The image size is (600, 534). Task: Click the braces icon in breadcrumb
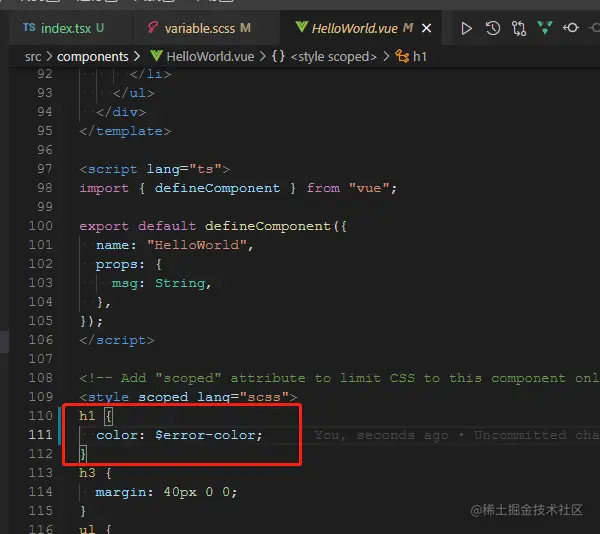pos(278,56)
